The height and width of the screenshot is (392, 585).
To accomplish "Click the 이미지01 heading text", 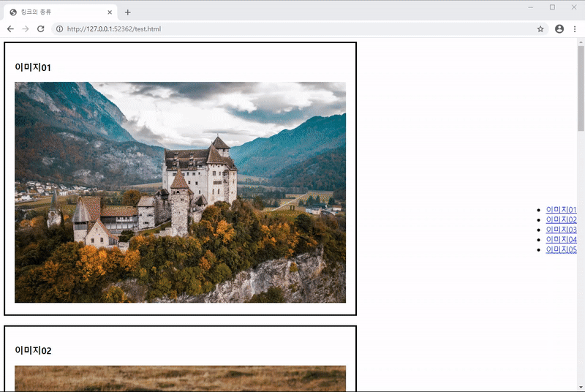I will click(x=33, y=67).
